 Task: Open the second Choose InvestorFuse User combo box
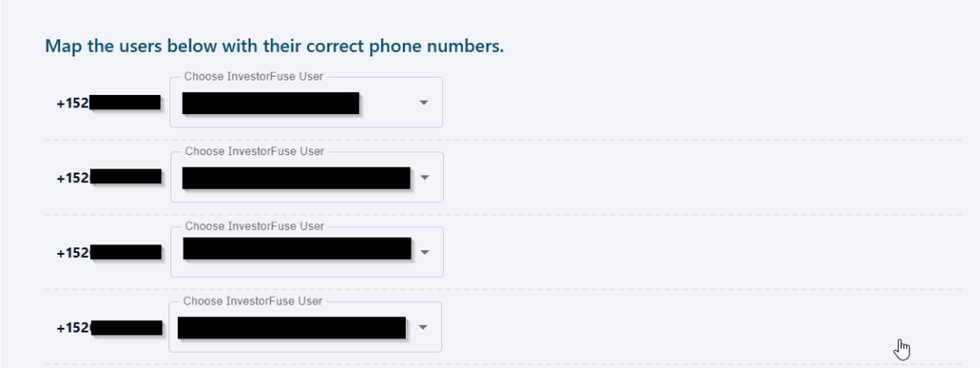click(307, 177)
